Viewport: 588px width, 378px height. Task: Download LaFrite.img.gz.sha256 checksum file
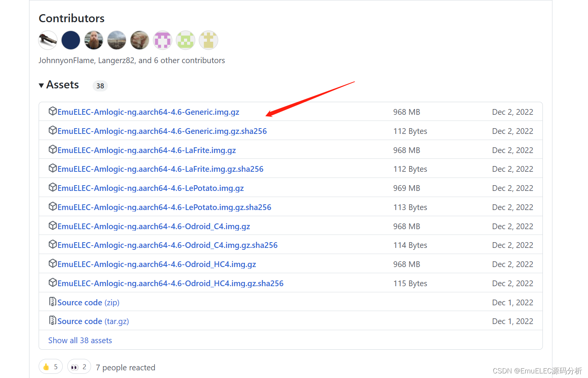click(161, 169)
